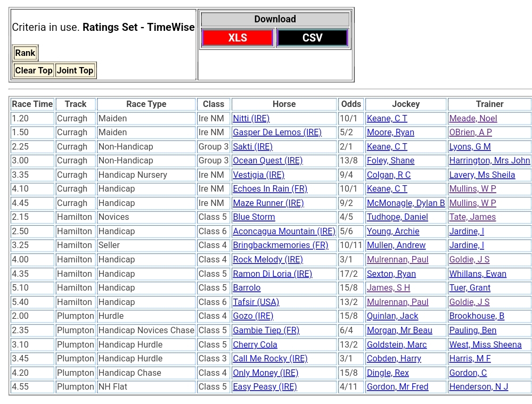
Task: View trainer West, Miss Sheena
Action: (x=485, y=345)
